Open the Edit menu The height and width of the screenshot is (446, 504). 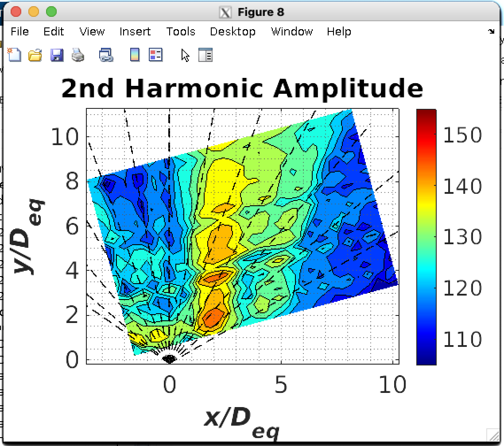(x=54, y=31)
